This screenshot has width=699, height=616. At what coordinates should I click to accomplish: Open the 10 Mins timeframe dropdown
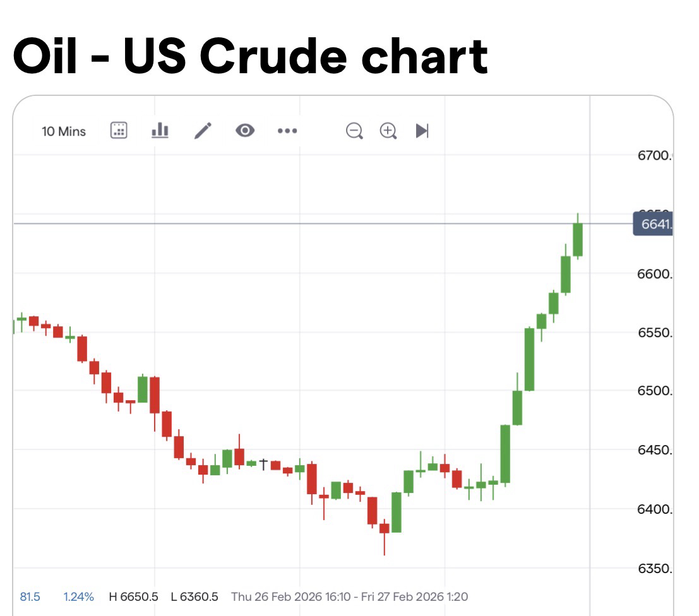click(64, 131)
